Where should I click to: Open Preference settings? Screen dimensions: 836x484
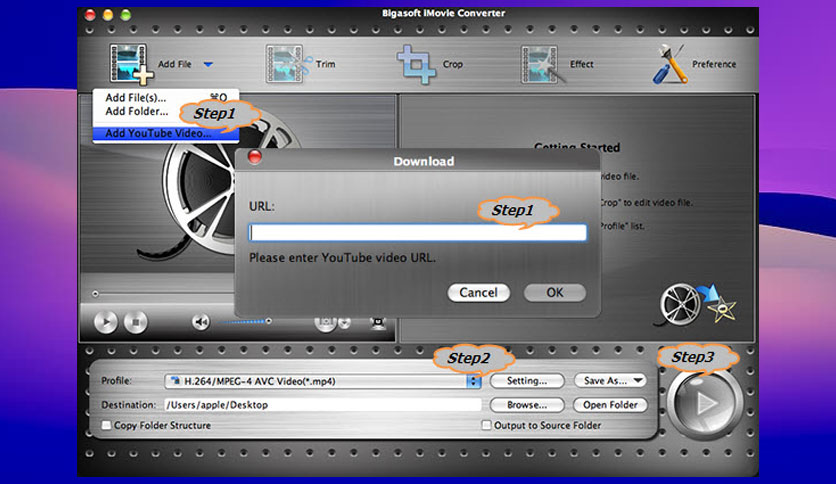pyautogui.click(x=694, y=64)
